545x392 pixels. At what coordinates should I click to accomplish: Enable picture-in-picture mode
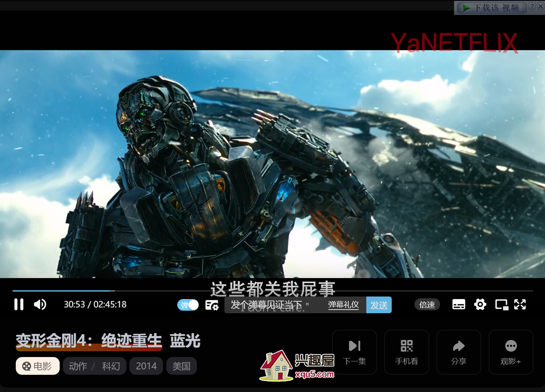pos(501,304)
